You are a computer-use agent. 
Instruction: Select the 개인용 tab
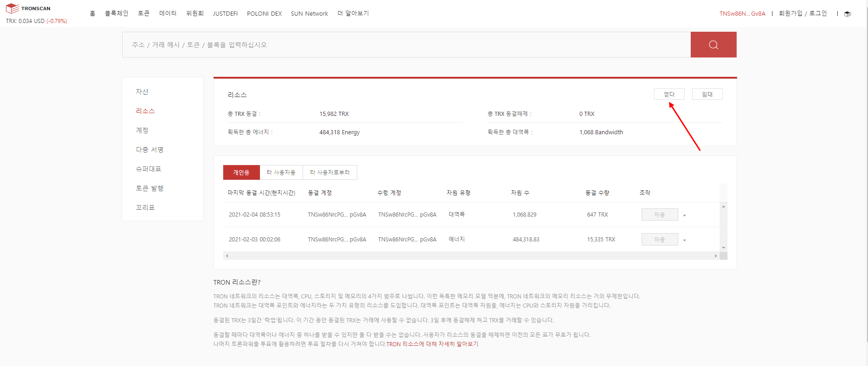pos(241,172)
